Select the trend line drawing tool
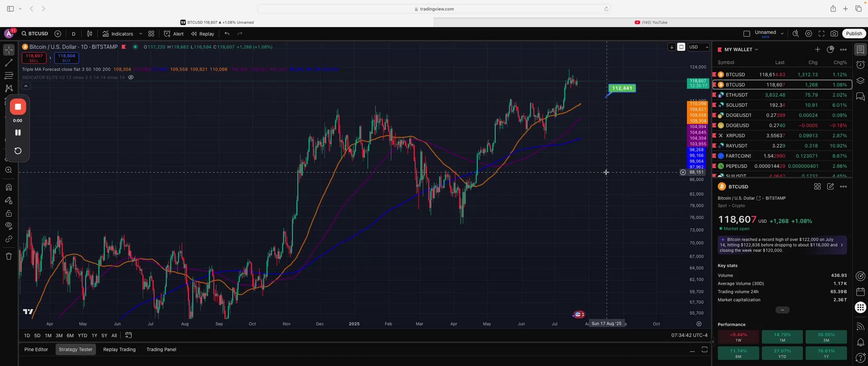Viewport: 868px width, 366px height. [x=9, y=63]
